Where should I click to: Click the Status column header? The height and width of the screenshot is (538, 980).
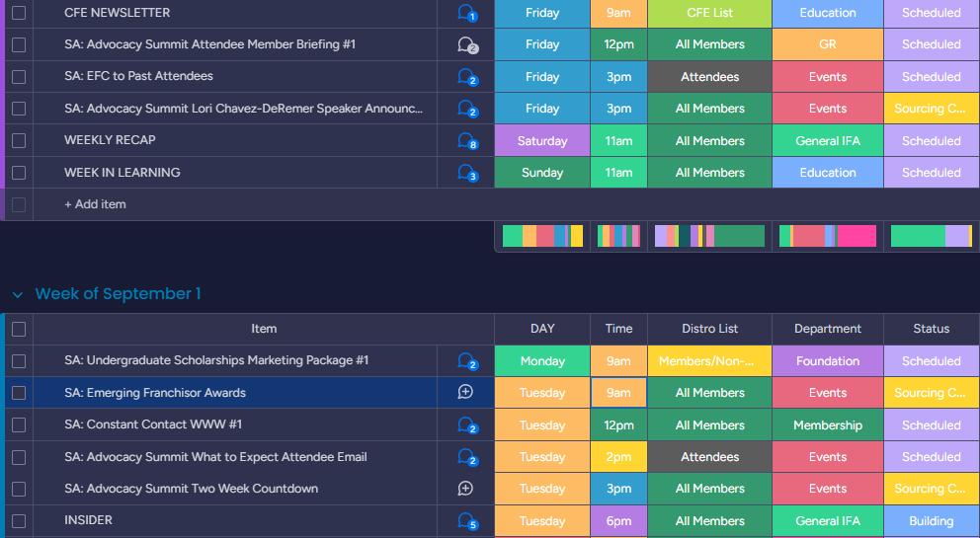pyautogui.click(x=932, y=329)
